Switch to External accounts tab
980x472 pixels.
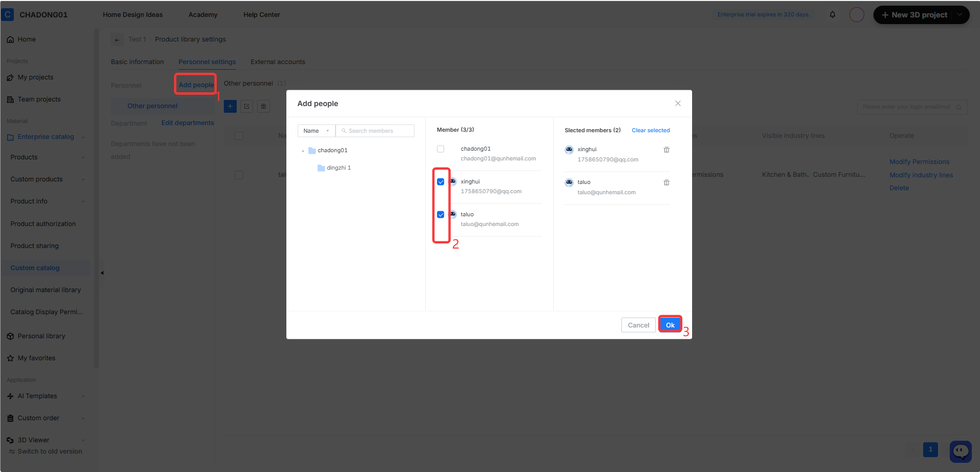278,62
